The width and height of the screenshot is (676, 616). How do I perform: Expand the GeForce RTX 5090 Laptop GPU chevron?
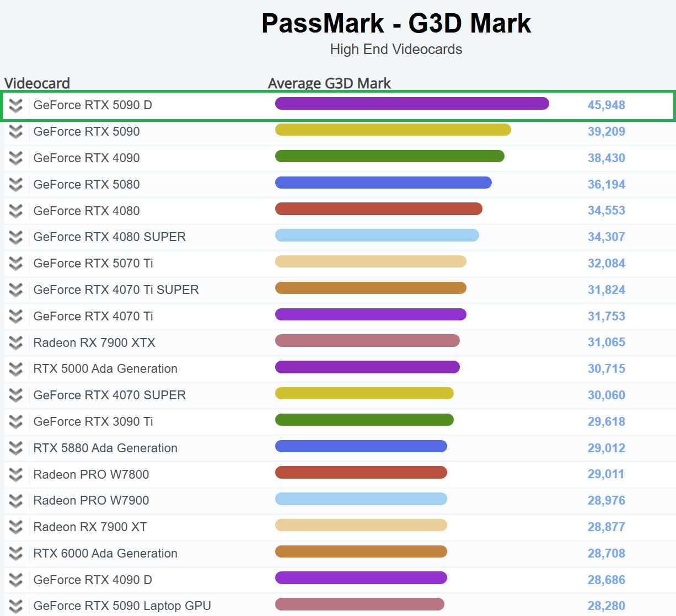15,606
